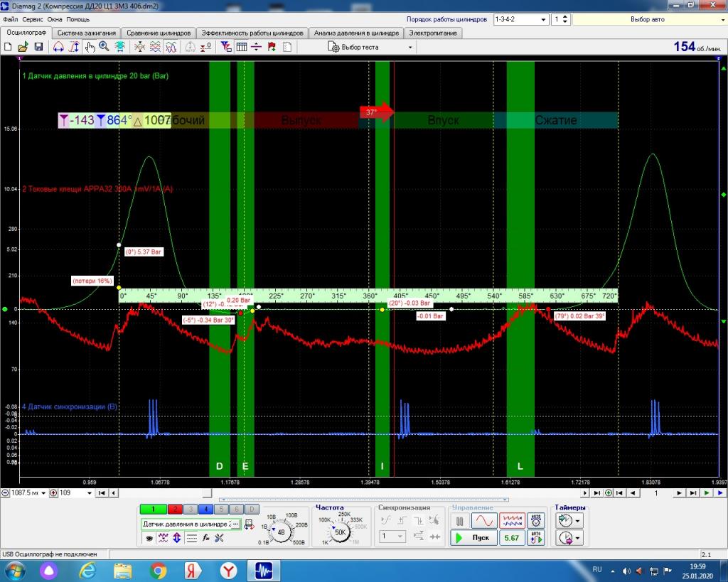Open sensor selection ellipsis for Датчик давления
This screenshot has height=582, width=728.
236,524
